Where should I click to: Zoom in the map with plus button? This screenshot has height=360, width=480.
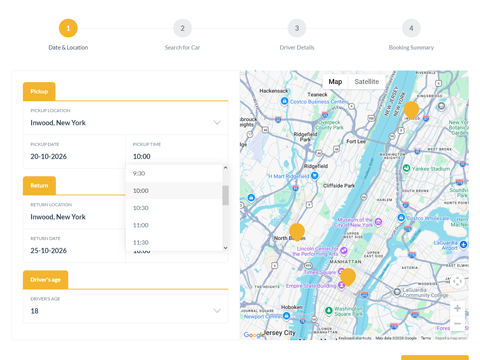[457, 308]
